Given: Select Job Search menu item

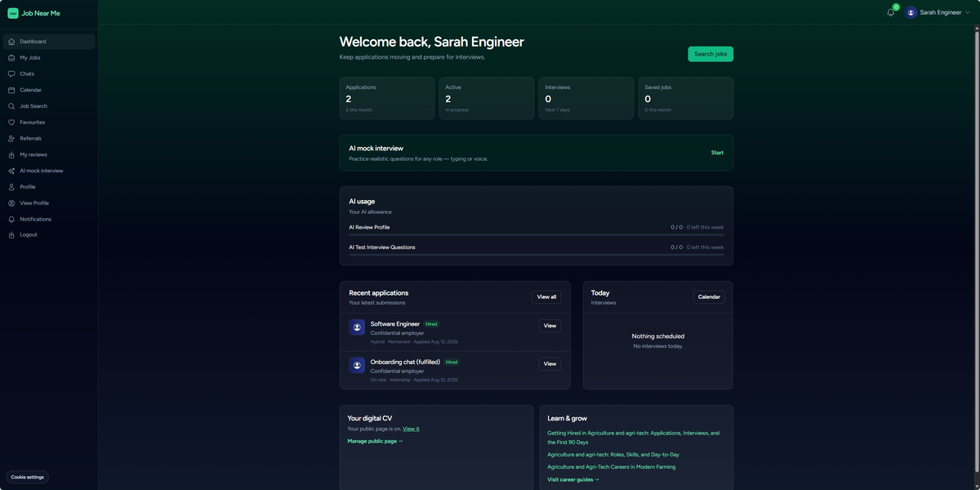Looking at the screenshot, I should pyautogui.click(x=49, y=106).
